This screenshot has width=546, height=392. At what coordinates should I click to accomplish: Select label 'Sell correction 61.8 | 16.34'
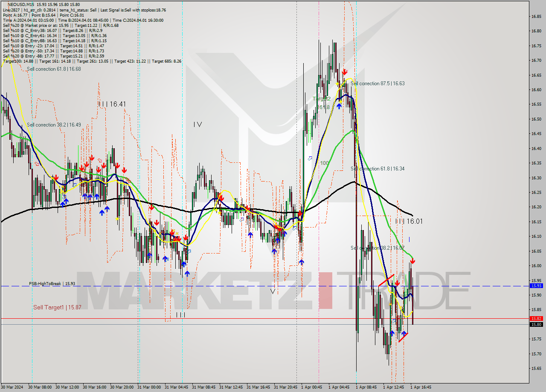(378, 169)
